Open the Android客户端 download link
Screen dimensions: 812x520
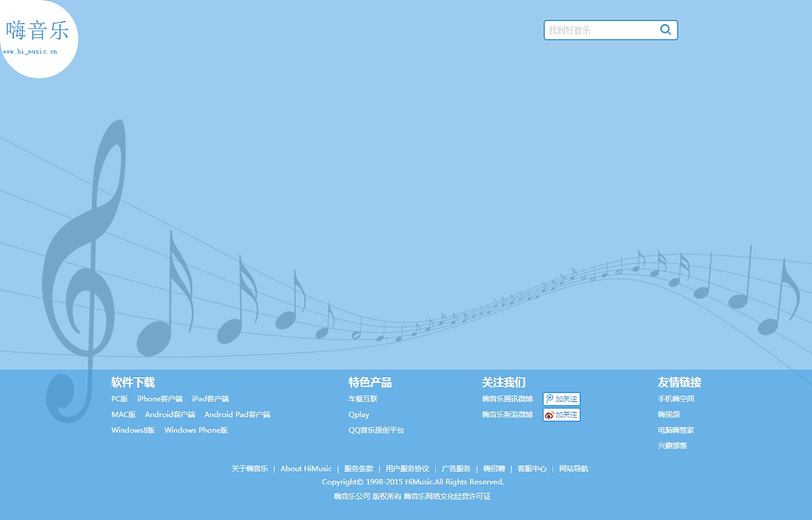coord(170,415)
